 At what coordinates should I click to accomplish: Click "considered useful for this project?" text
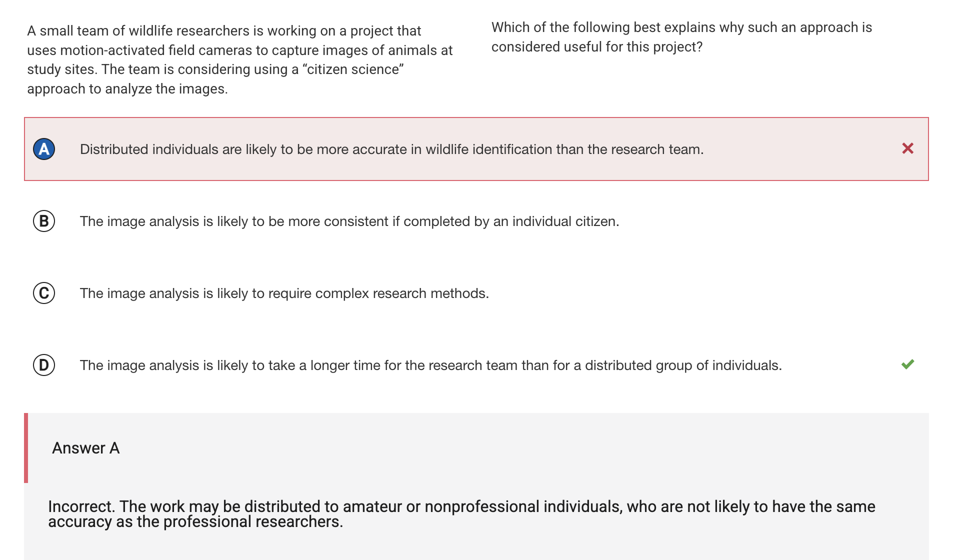click(596, 47)
